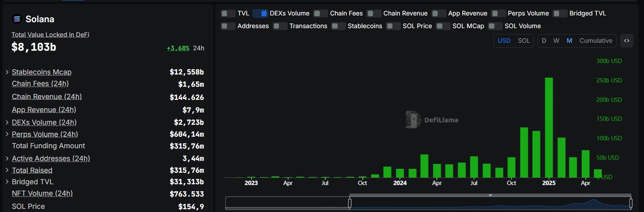This screenshot has height=212, width=644.
Task: Click the Total Funding Amount label
Action: coord(48,146)
